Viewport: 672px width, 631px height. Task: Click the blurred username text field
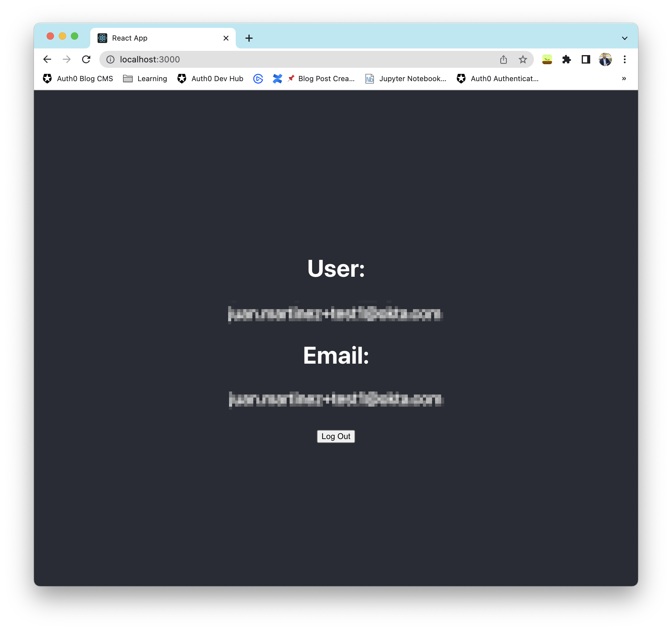click(335, 313)
